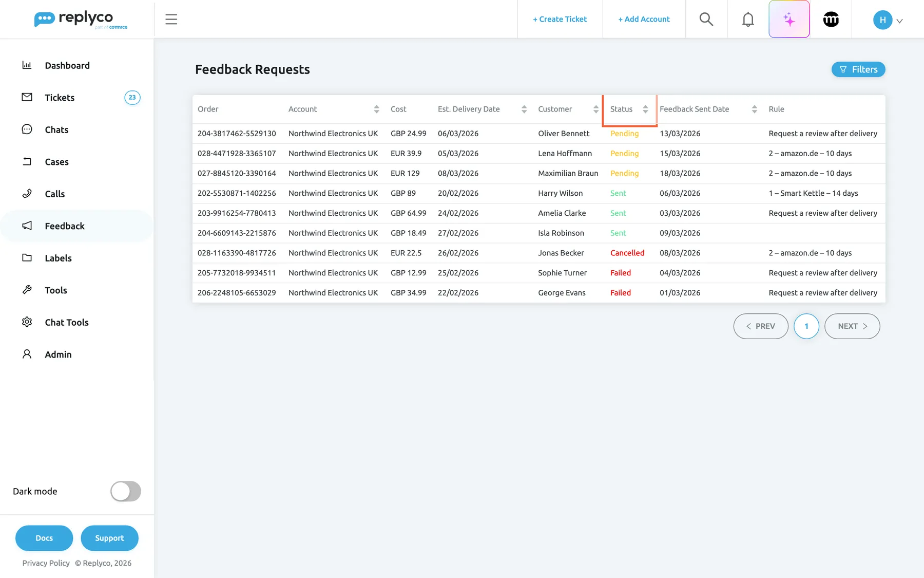Open the notifications bell

click(748, 19)
